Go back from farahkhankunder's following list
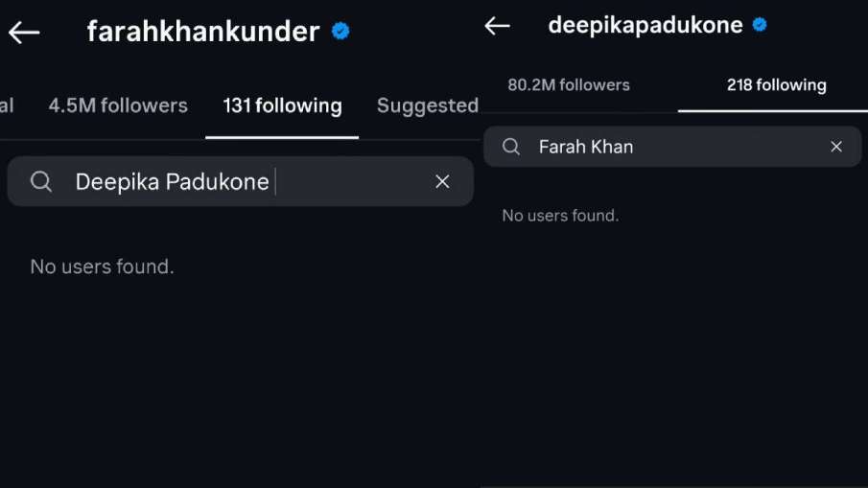The height and width of the screenshot is (488, 868). click(24, 33)
